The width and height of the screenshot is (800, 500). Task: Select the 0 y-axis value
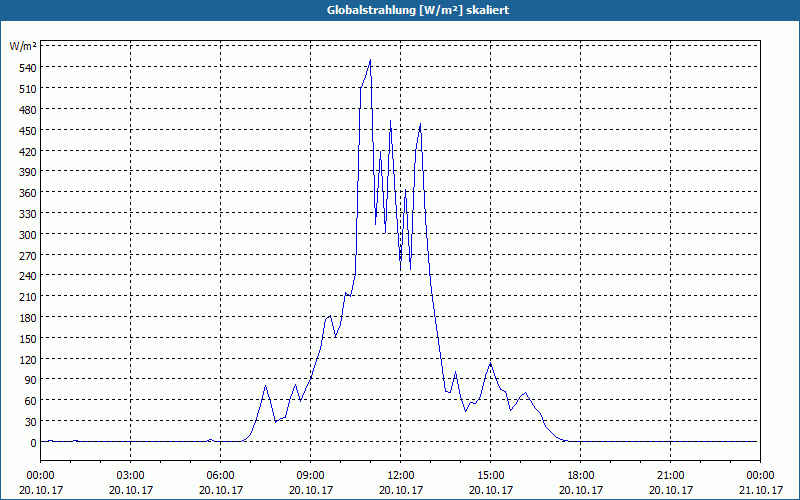click(x=33, y=443)
